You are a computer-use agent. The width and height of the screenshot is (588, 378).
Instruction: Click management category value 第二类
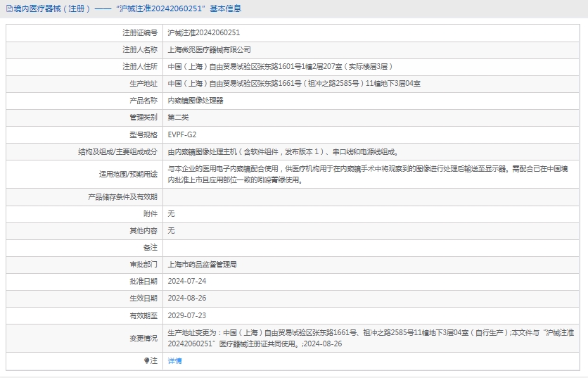(x=178, y=118)
